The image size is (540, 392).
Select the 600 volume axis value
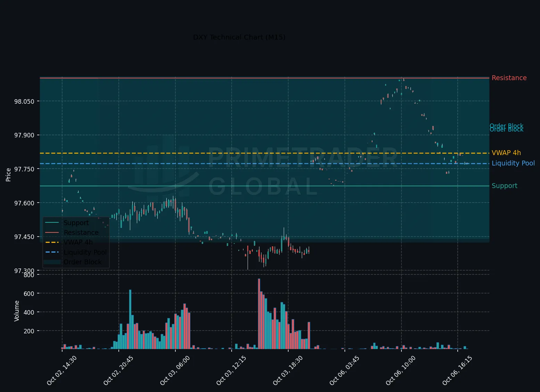[29, 294]
